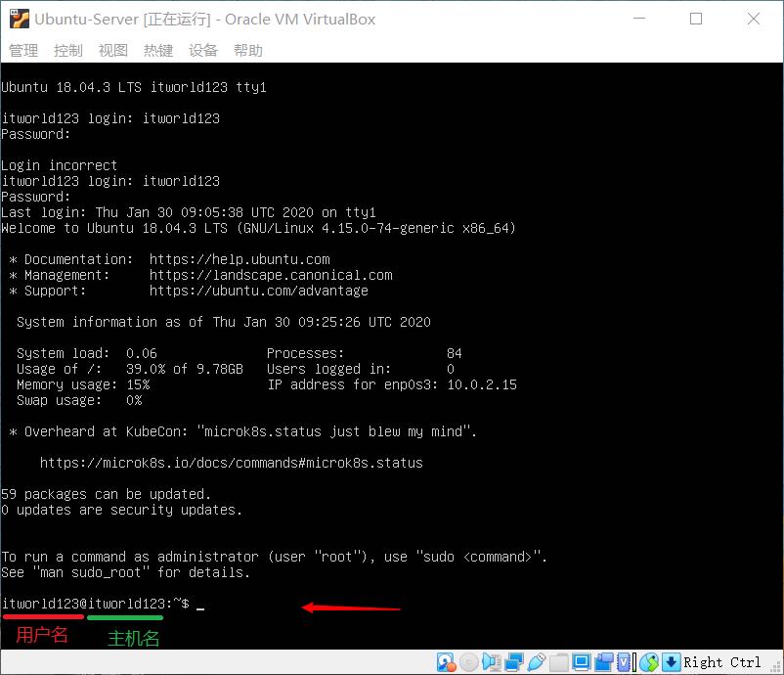Click the video recording status icon
The height and width of the screenshot is (675, 784).
point(604,662)
